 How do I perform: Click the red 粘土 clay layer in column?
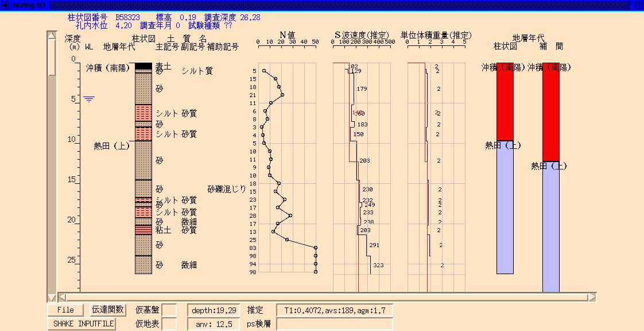click(x=143, y=230)
